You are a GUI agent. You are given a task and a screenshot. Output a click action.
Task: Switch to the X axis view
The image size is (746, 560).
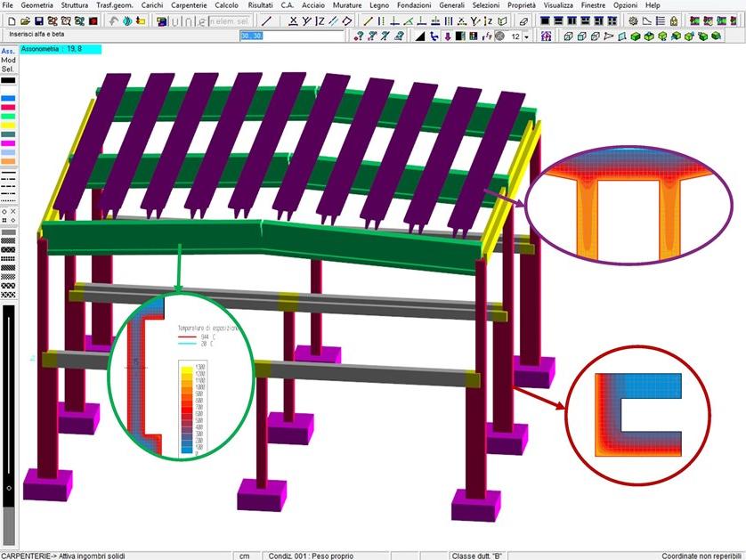coord(293,20)
